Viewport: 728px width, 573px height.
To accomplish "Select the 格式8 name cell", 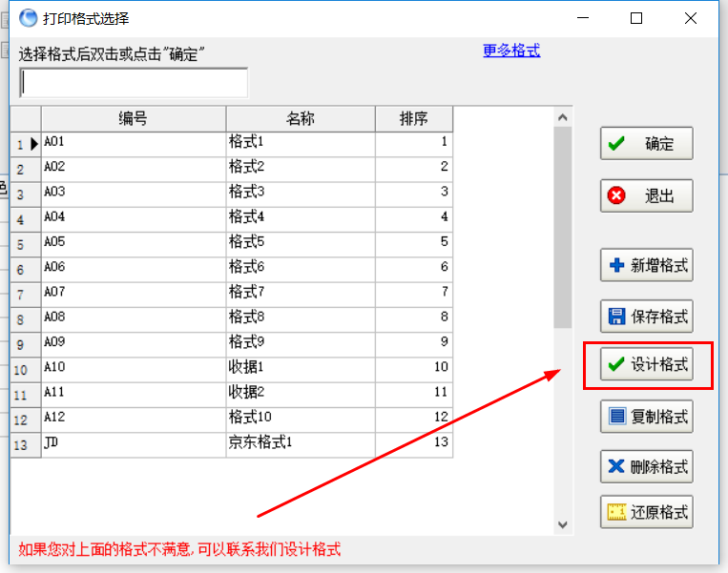I will point(301,319).
